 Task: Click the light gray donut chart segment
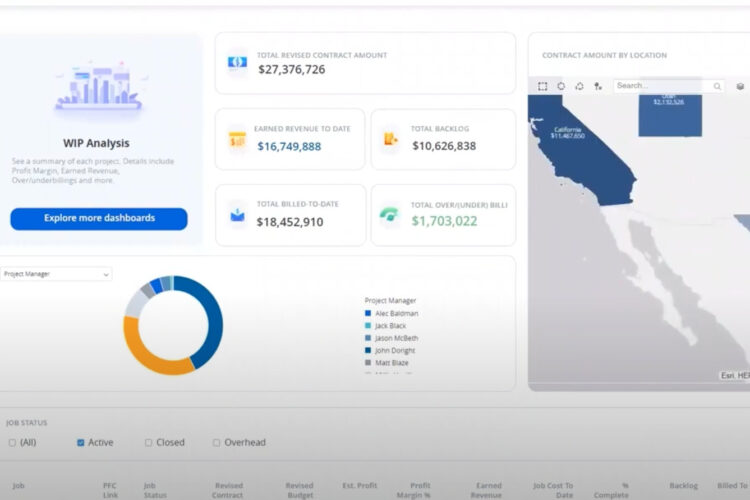pyautogui.click(x=136, y=304)
